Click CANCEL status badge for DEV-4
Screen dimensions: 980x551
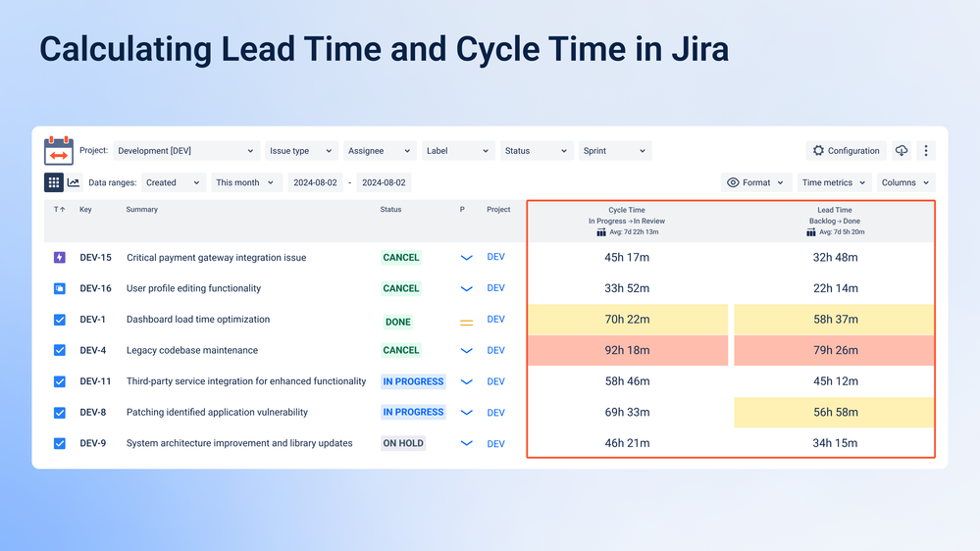coord(401,350)
